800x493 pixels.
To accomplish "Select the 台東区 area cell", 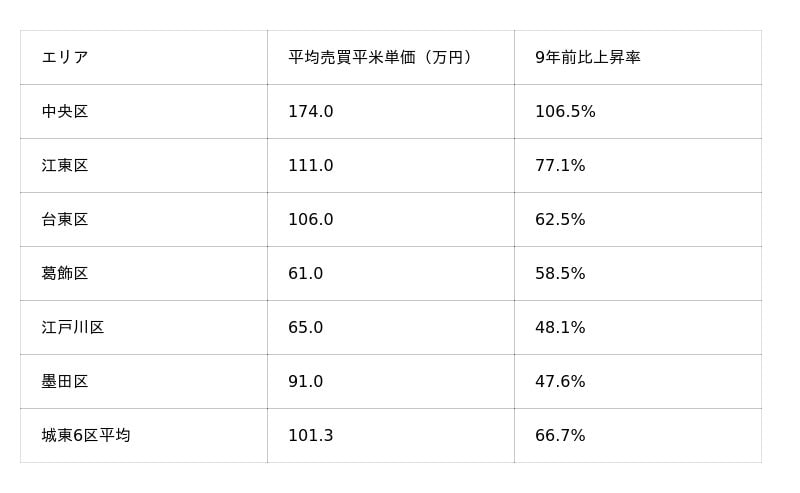I will tap(65, 220).
